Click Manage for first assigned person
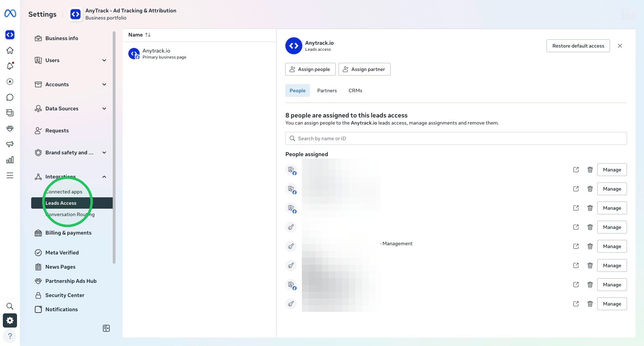644x346 pixels. (x=612, y=170)
